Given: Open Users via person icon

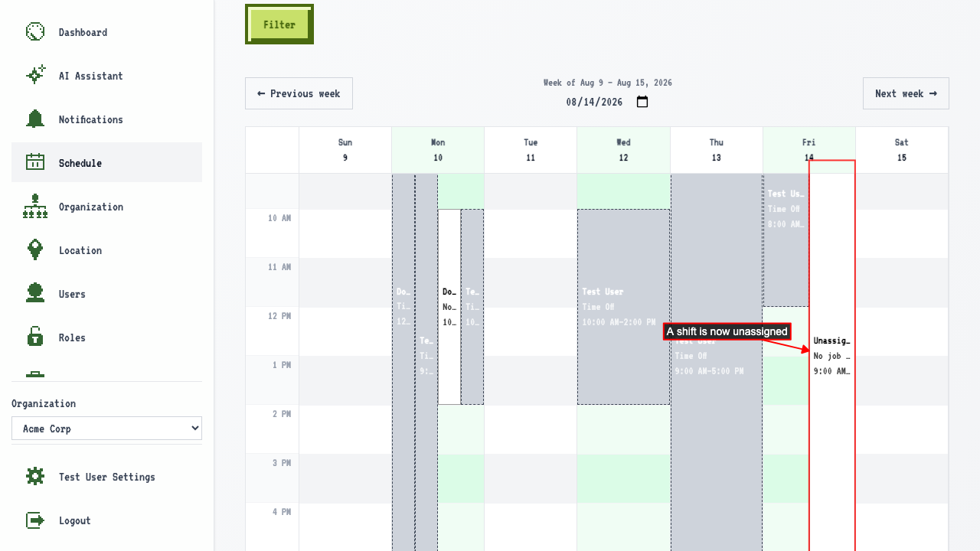Looking at the screenshot, I should pyautogui.click(x=35, y=293).
